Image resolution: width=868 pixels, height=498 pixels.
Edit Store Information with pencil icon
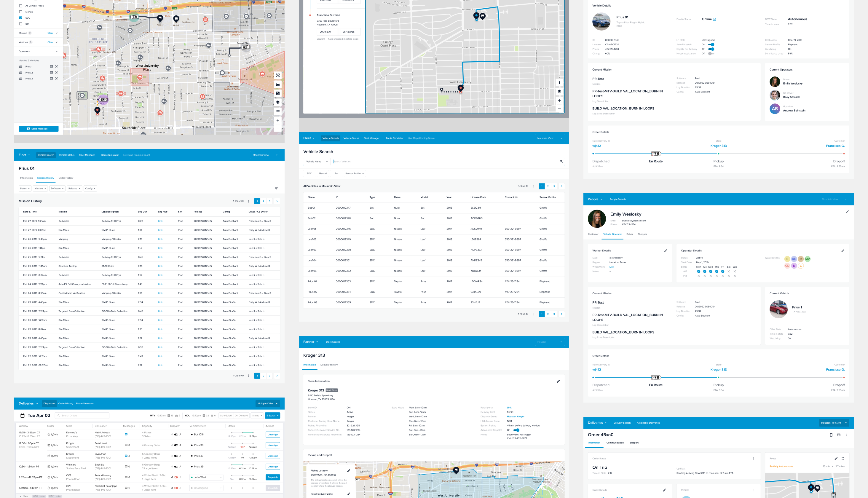pyautogui.click(x=558, y=382)
